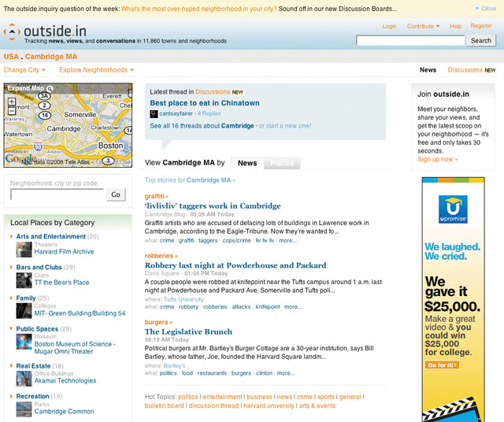Expand the Recreation category arrow
The image size is (504, 422).
click(x=11, y=396)
